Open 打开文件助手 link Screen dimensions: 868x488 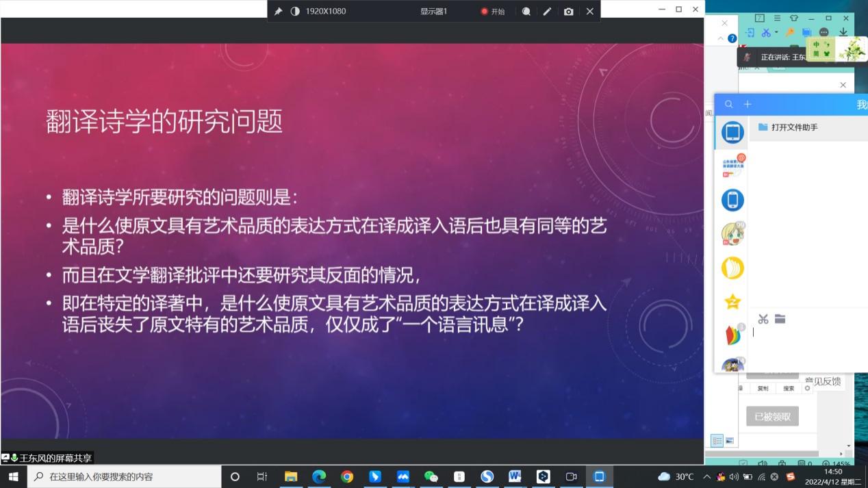tap(794, 127)
